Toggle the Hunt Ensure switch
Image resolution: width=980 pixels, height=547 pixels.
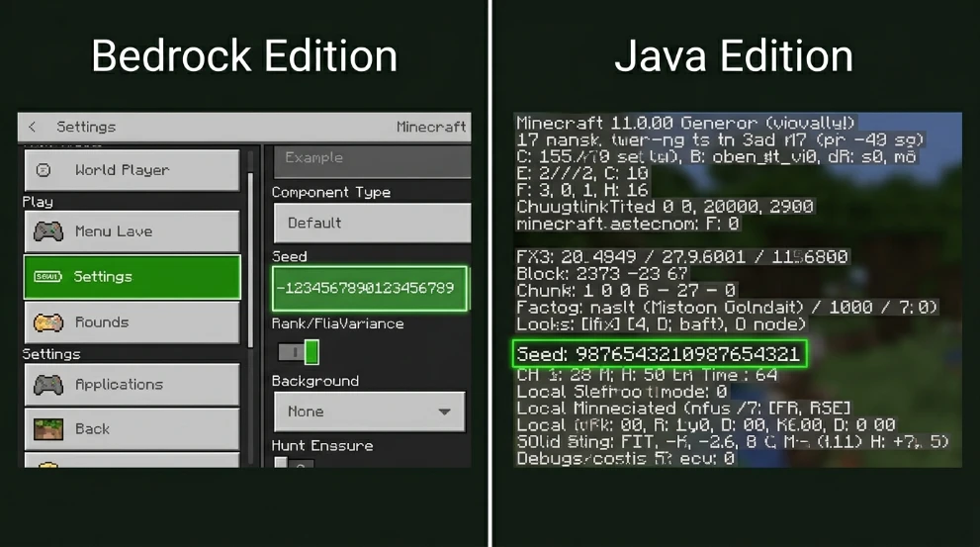pos(293,463)
